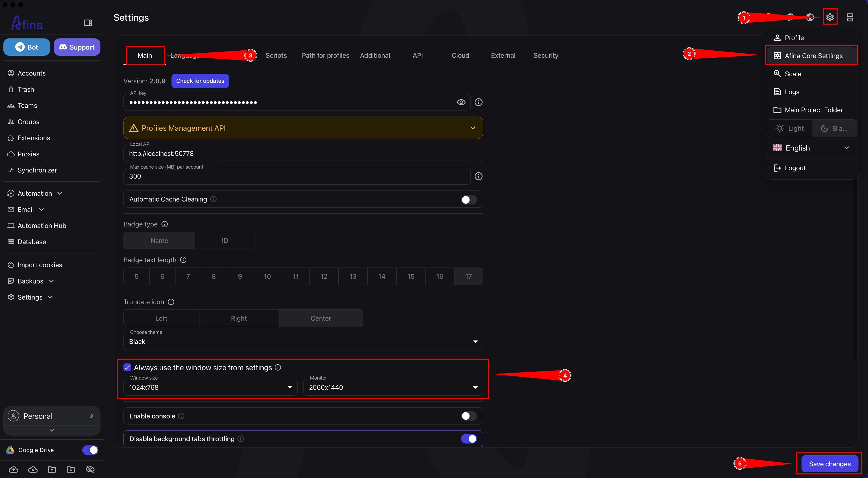
Task: Select ID badge type
Action: pyautogui.click(x=225, y=240)
